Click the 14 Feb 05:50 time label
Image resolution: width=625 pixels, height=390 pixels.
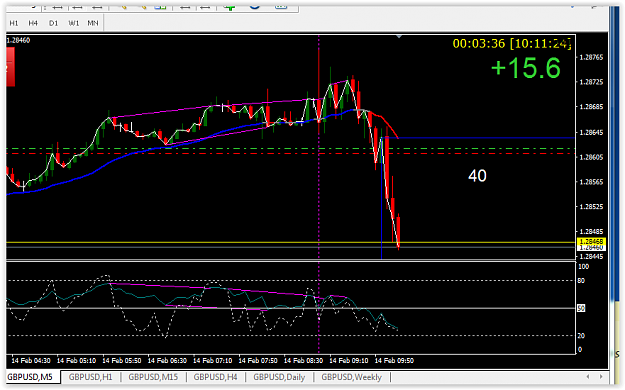click(122, 360)
